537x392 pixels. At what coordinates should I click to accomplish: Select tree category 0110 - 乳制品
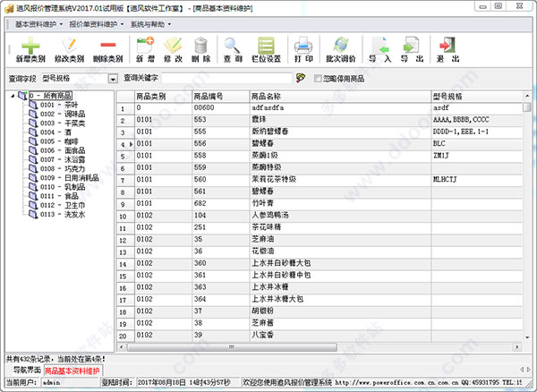(x=63, y=187)
